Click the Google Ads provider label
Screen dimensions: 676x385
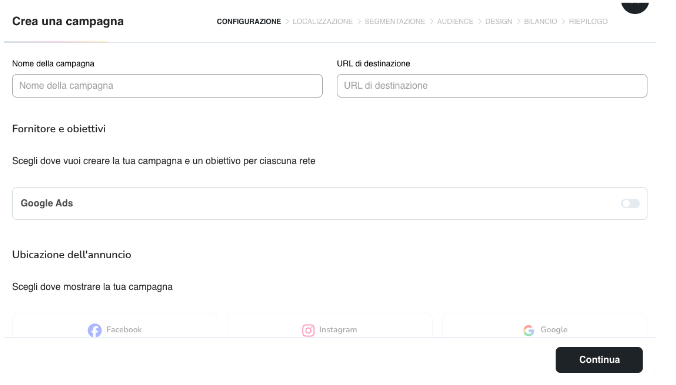point(47,203)
